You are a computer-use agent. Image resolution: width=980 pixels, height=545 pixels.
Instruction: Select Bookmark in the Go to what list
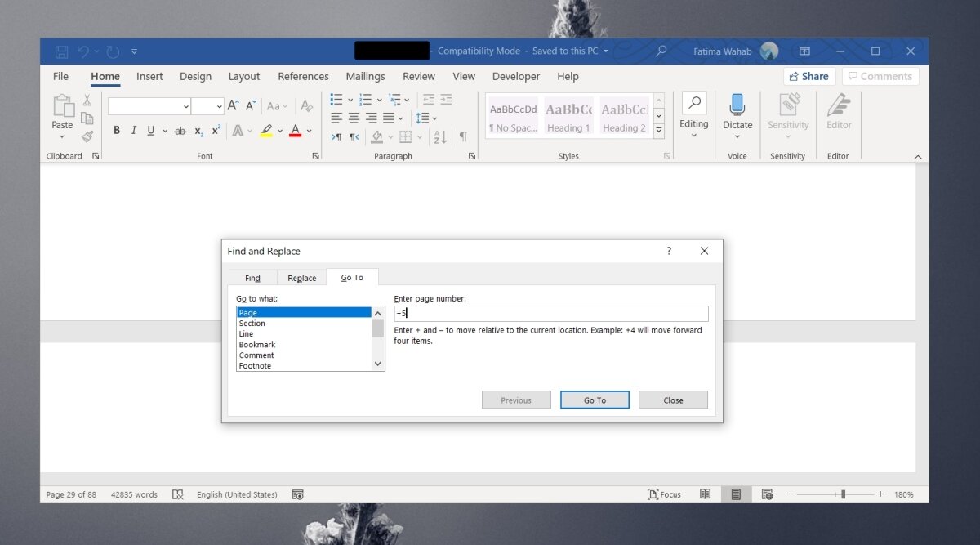[x=256, y=344]
